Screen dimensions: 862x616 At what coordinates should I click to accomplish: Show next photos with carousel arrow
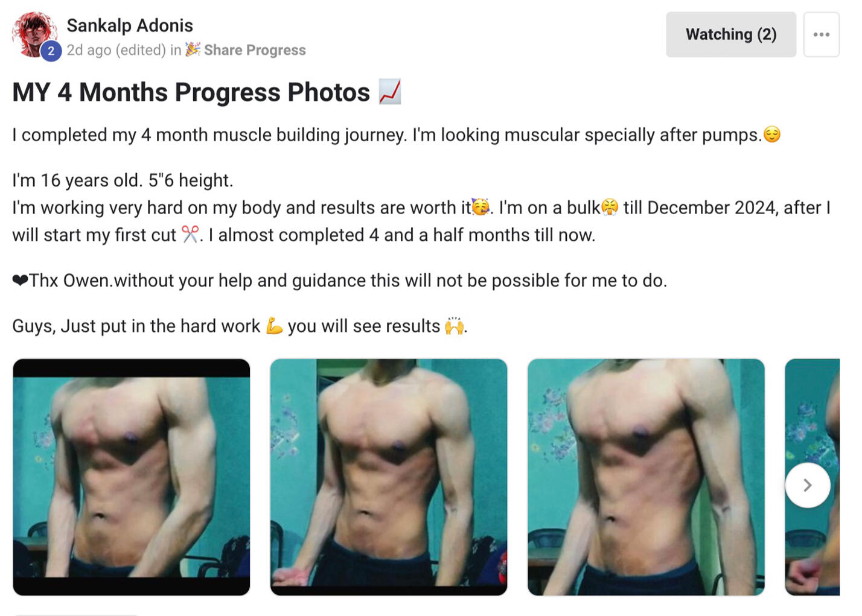point(808,485)
